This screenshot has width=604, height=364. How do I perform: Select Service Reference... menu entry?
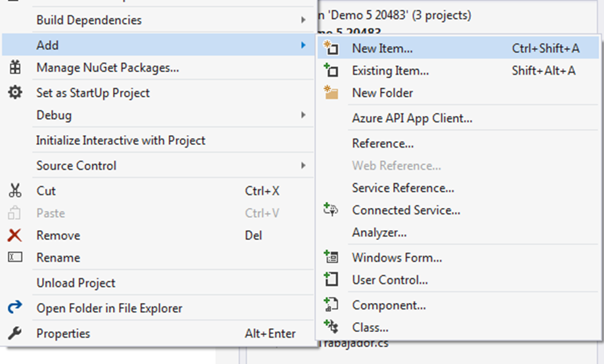click(402, 188)
